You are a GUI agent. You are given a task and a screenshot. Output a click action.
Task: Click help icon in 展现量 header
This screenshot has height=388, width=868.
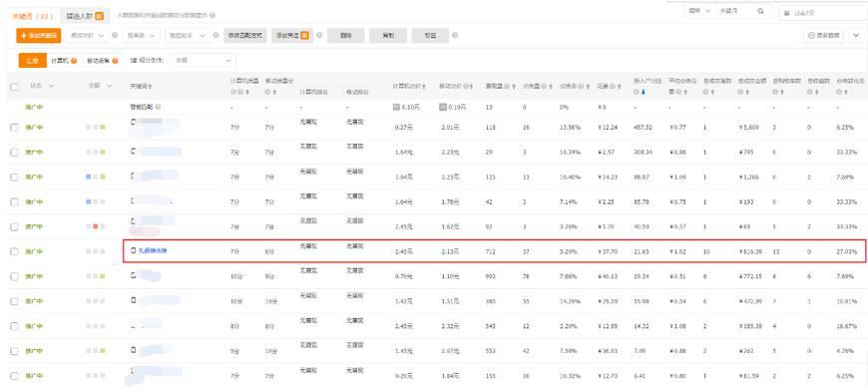click(x=508, y=87)
